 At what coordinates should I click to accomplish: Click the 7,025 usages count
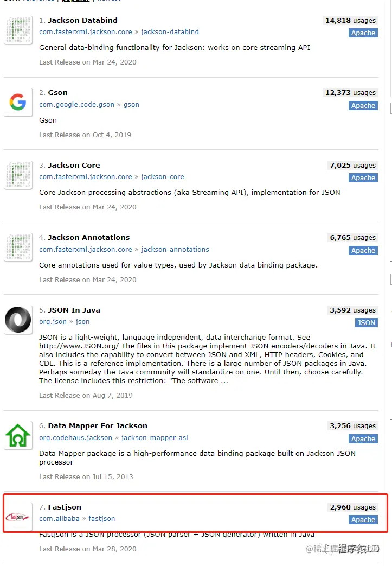(x=352, y=166)
